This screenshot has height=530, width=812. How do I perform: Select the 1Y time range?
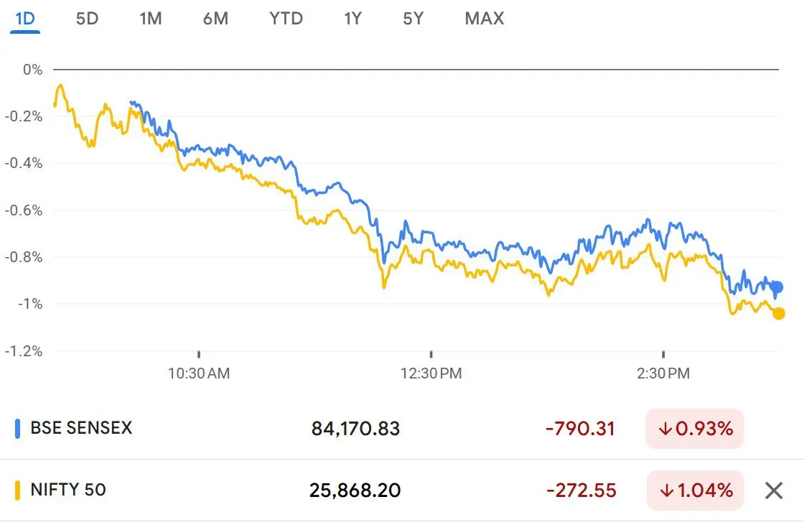tap(352, 19)
